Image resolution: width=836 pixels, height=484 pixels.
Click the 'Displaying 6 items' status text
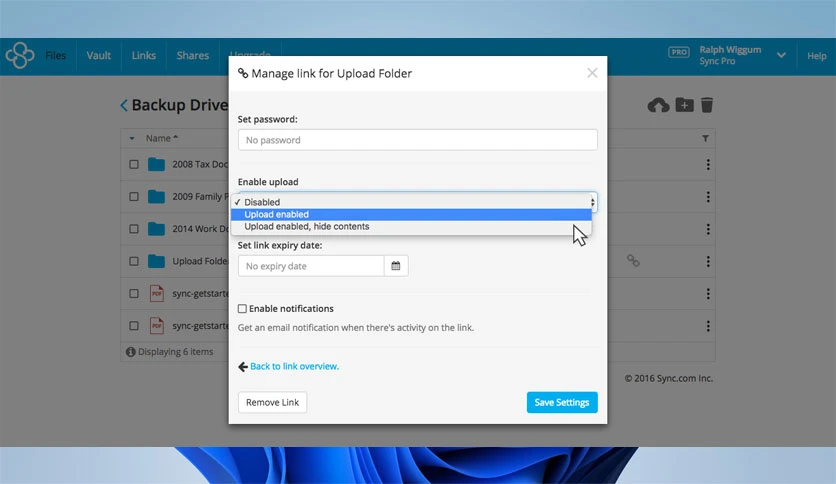click(175, 352)
